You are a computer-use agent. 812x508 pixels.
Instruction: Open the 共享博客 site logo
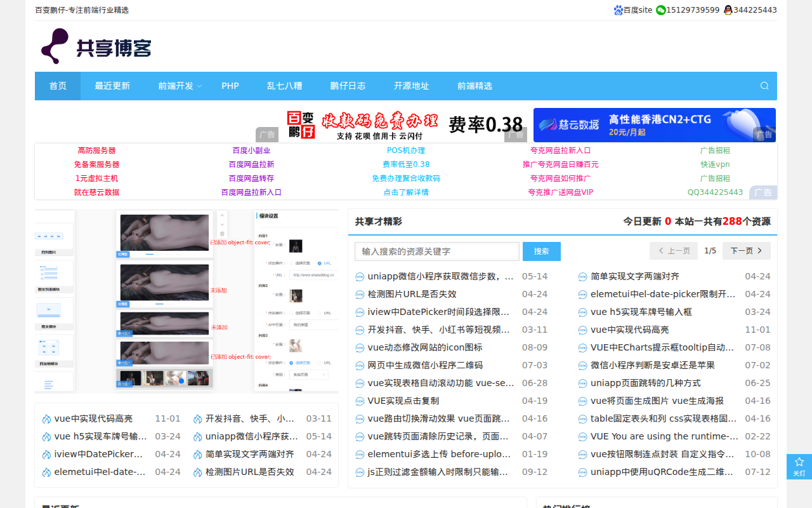coord(96,46)
